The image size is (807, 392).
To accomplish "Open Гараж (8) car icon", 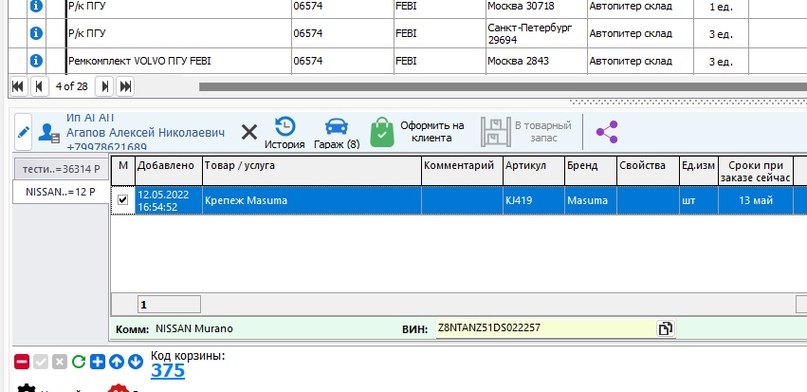I will [x=337, y=126].
